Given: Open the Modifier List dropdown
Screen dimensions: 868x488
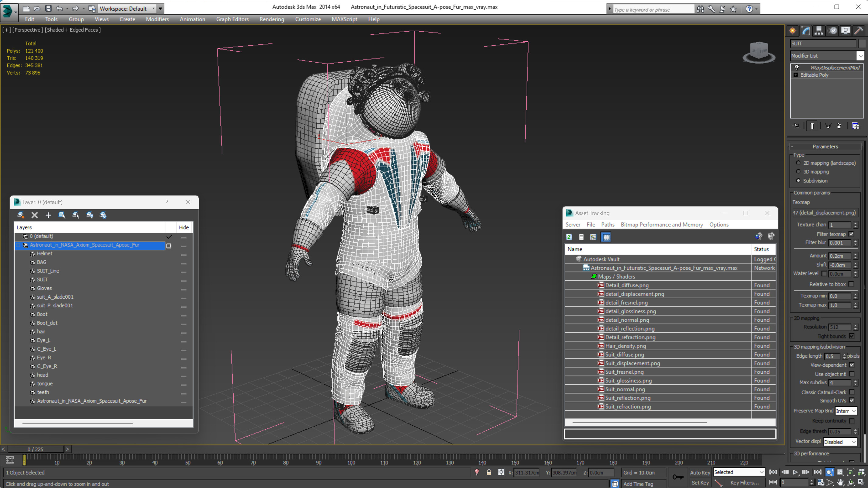Looking at the screenshot, I should (827, 56).
